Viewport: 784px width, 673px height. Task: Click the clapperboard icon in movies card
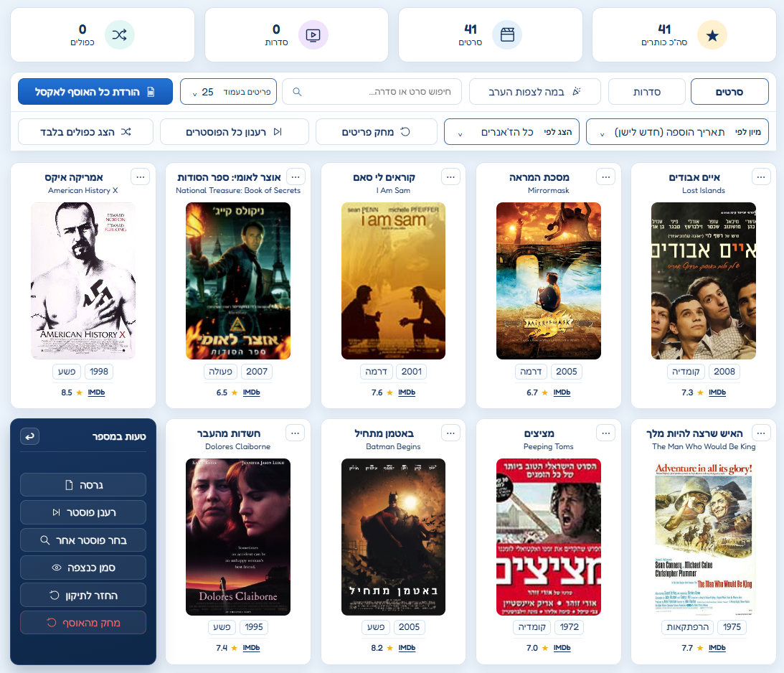tap(507, 35)
